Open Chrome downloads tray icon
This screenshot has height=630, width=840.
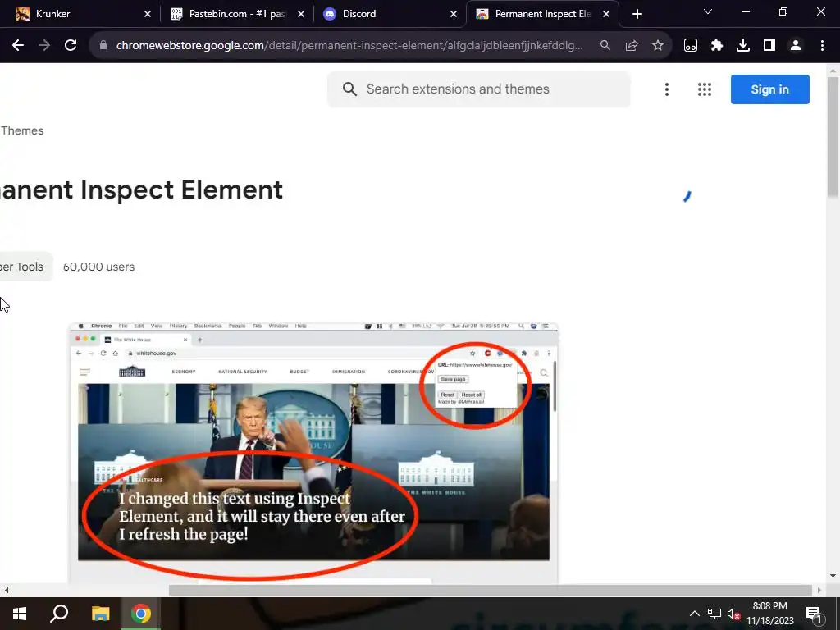click(742, 46)
